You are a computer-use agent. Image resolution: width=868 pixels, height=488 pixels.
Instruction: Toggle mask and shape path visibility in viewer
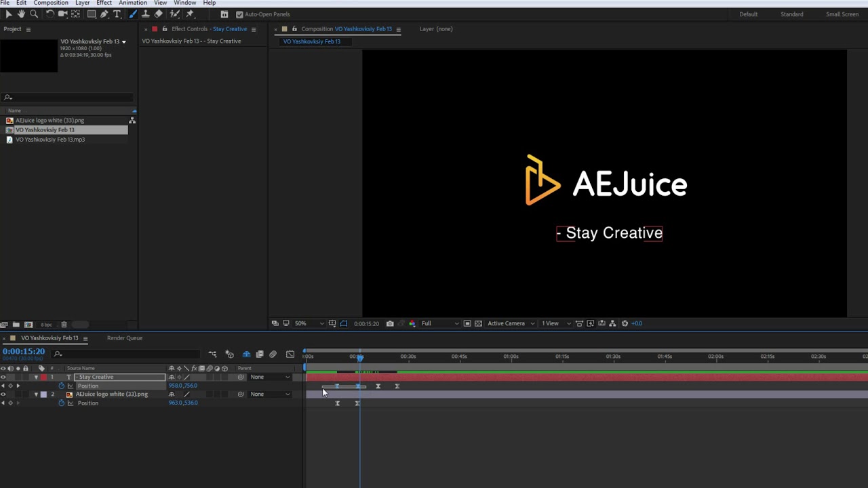343,323
